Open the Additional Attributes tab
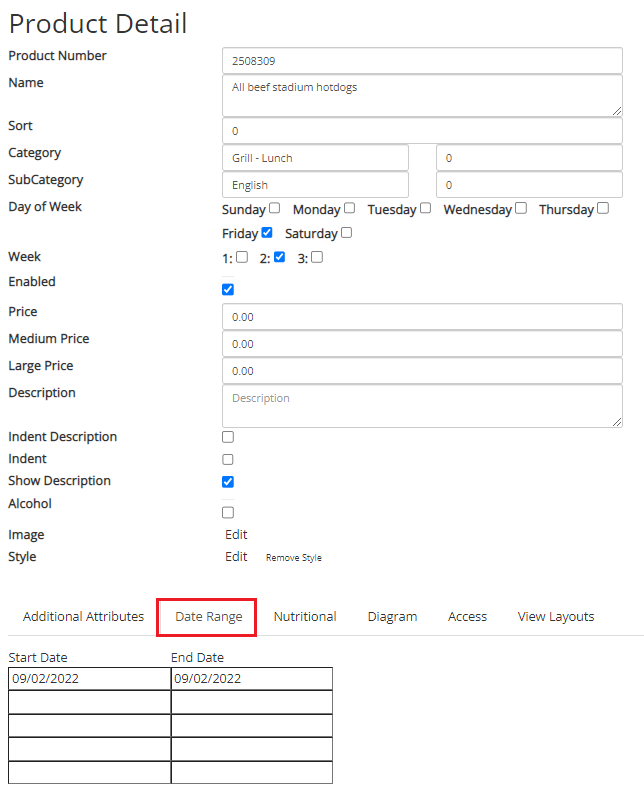 (83, 616)
